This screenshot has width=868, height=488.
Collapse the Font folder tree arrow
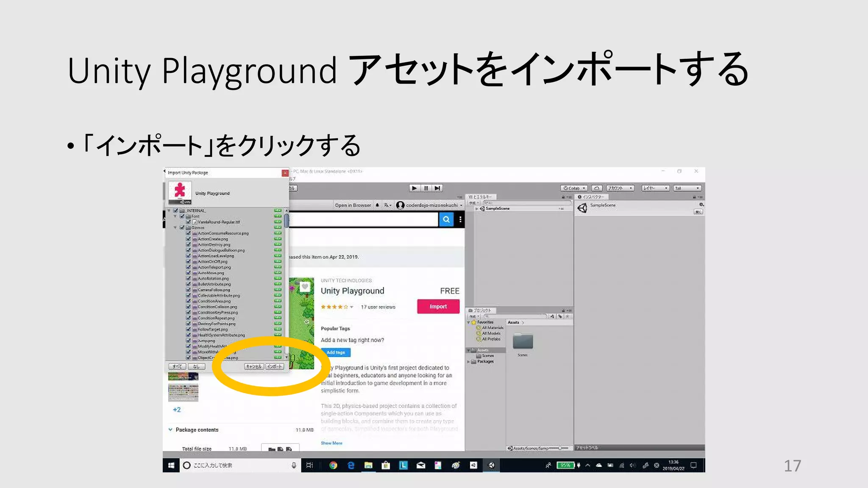coord(175,216)
